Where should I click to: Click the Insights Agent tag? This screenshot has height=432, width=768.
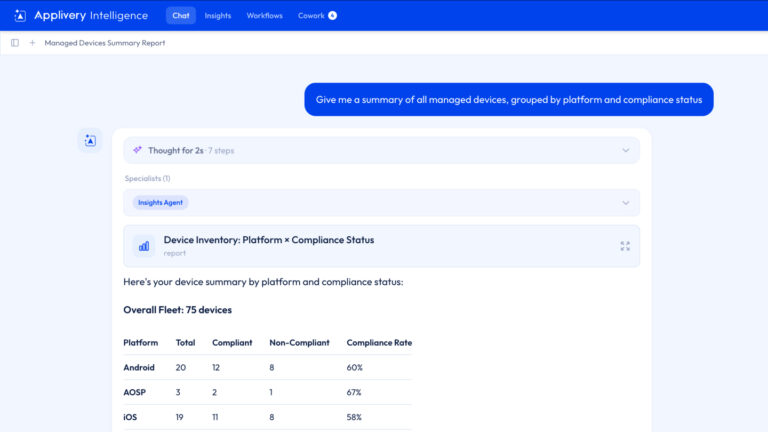[x=160, y=203]
